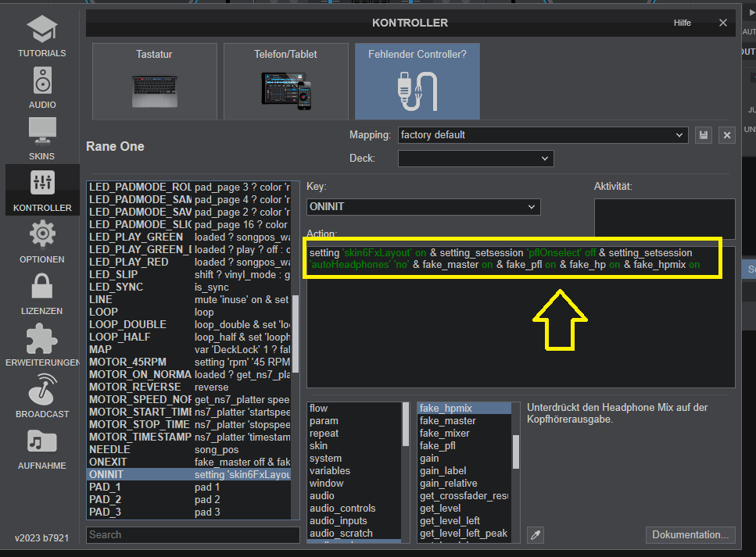The height and width of the screenshot is (557, 756).
Task: Select the fake_hpmix action
Action: point(464,408)
